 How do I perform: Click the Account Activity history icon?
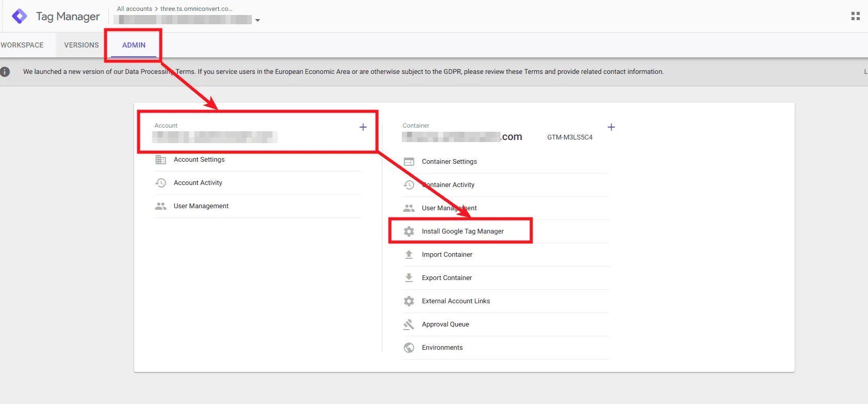pyautogui.click(x=160, y=183)
